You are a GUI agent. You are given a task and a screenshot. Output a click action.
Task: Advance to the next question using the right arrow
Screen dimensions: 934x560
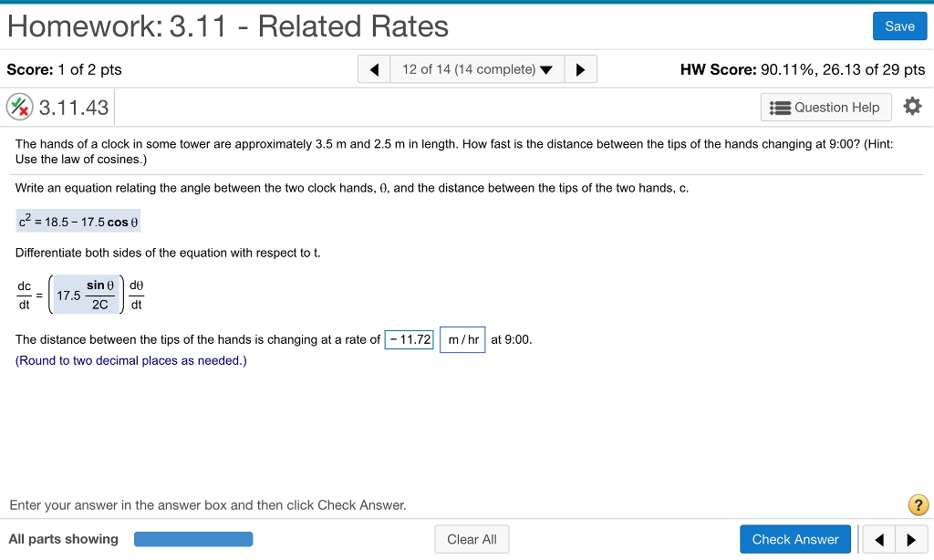coord(581,68)
